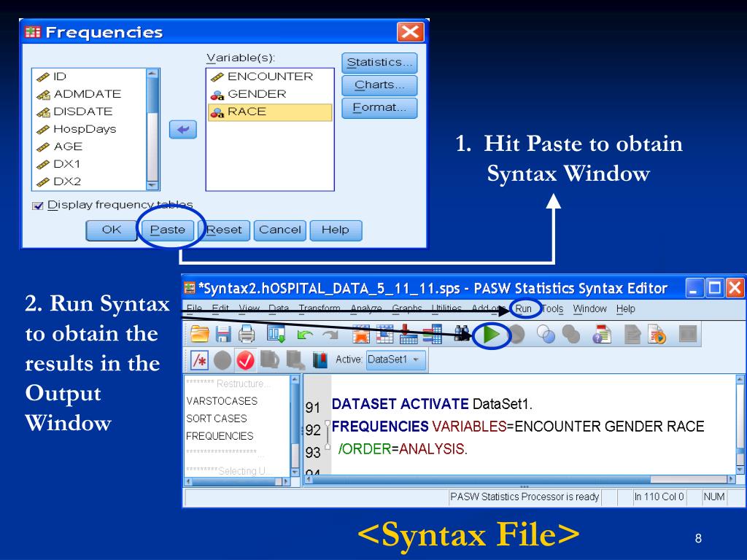Viewport: 747px width, 560px height.
Task: Select SORT CASES in the navigation pane
Action: point(217,419)
